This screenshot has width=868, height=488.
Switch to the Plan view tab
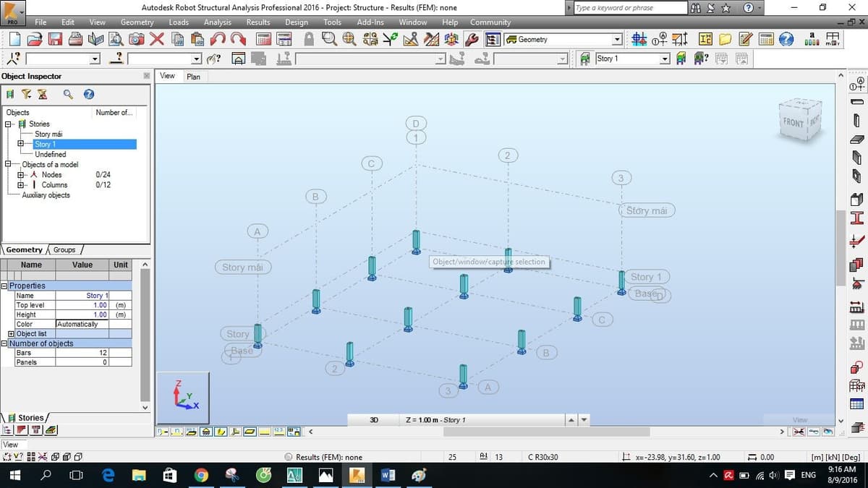point(193,77)
